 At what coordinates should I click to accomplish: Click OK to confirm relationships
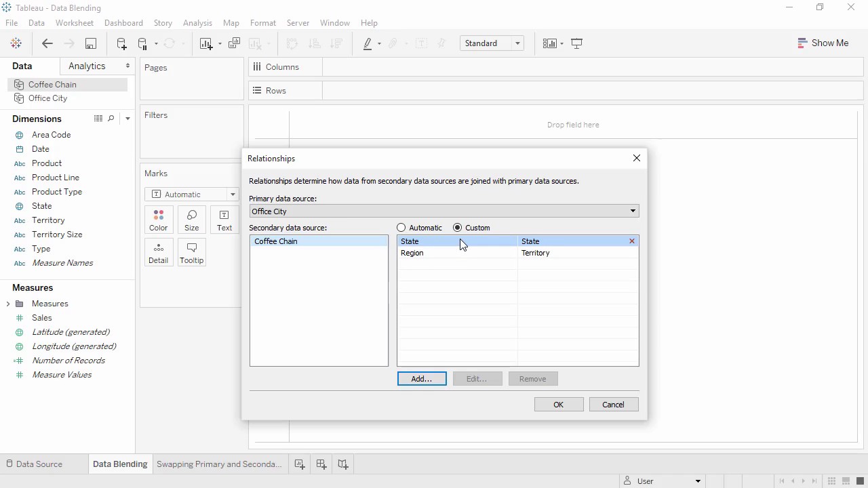pos(558,404)
